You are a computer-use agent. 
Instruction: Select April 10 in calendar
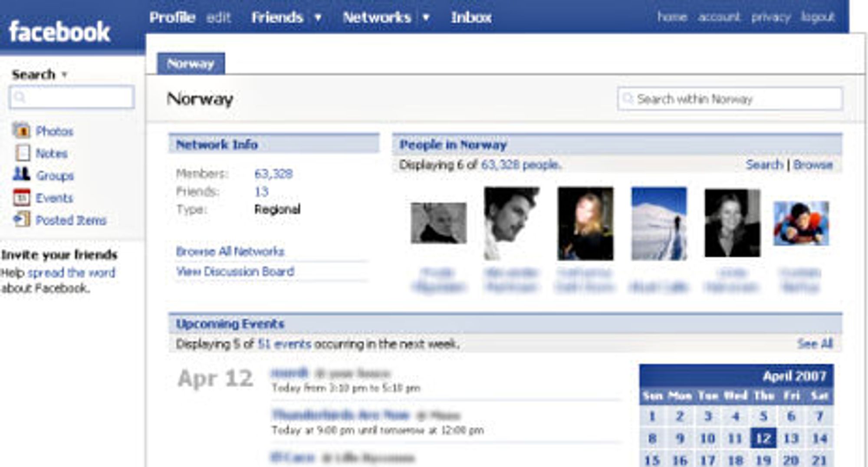point(707,438)
